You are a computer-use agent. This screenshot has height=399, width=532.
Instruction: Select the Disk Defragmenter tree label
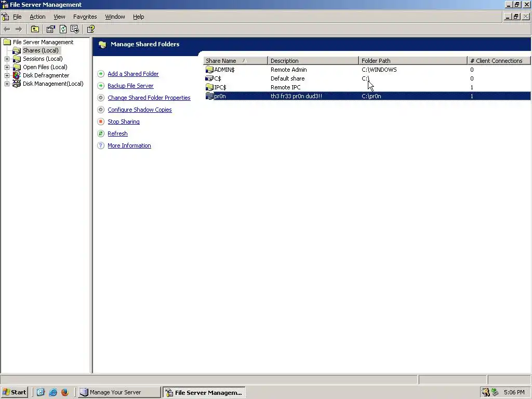point(46,75)
